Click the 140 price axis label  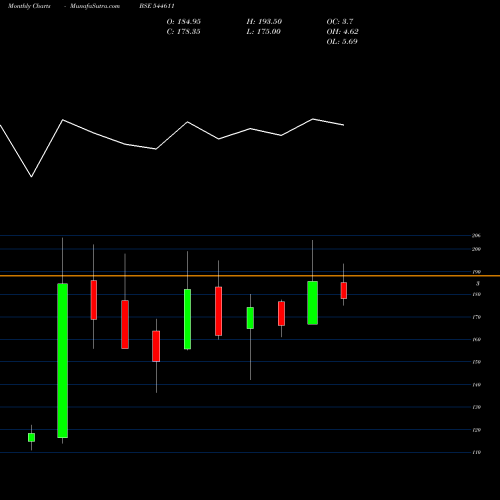pos(476,385)
